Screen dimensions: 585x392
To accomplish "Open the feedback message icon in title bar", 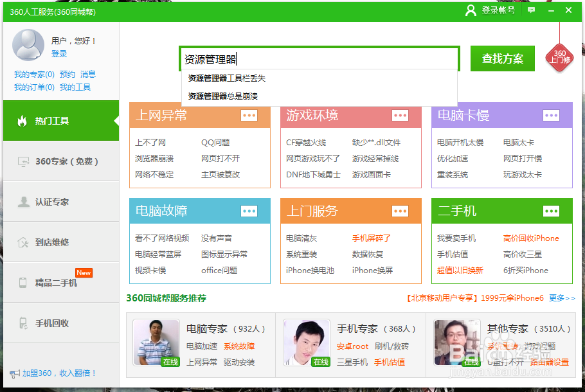I will 531,10.
